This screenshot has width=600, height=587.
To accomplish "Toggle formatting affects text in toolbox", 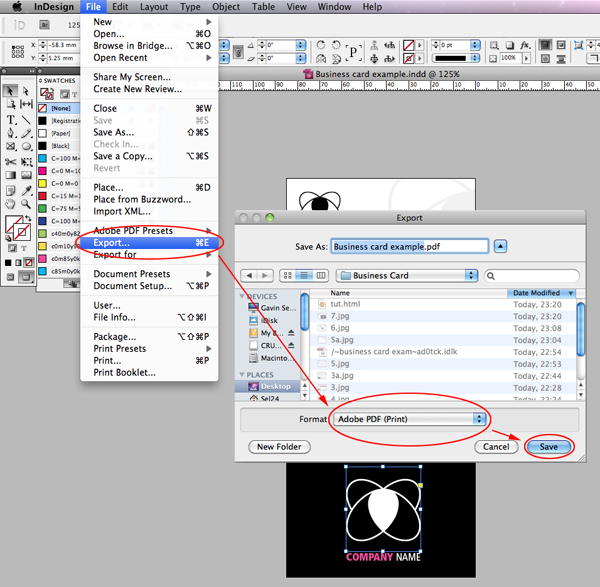I will click(x=24, y=248).
